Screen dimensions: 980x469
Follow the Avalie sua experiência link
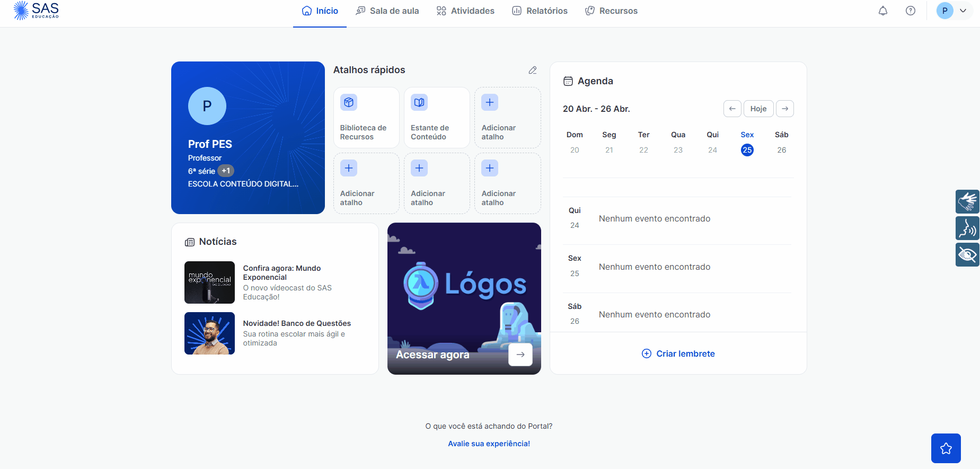(489, 444)
